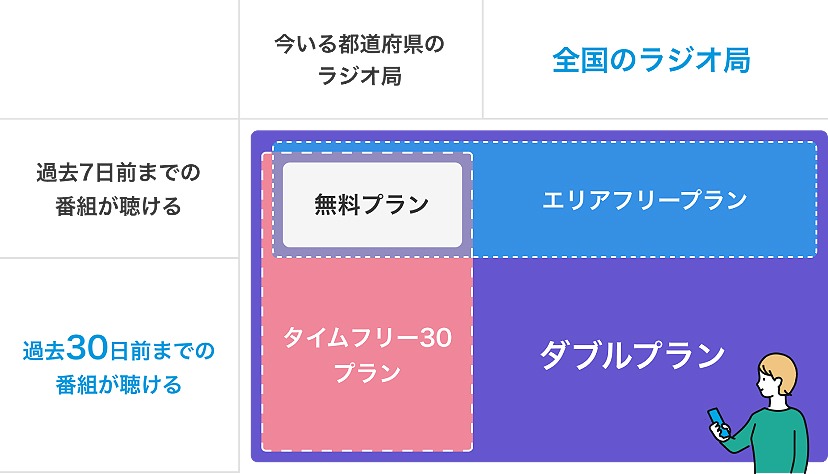Click the 過去30日前までの番組が聴ける row label
This screenshot has height=474, width=828.
pyautogui.click(x=118, y=366)
